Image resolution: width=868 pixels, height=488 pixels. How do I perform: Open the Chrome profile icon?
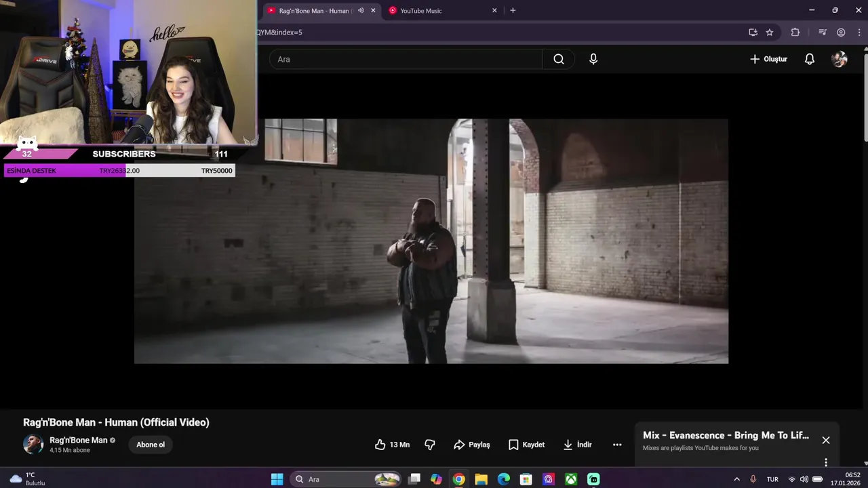point(841,32)
